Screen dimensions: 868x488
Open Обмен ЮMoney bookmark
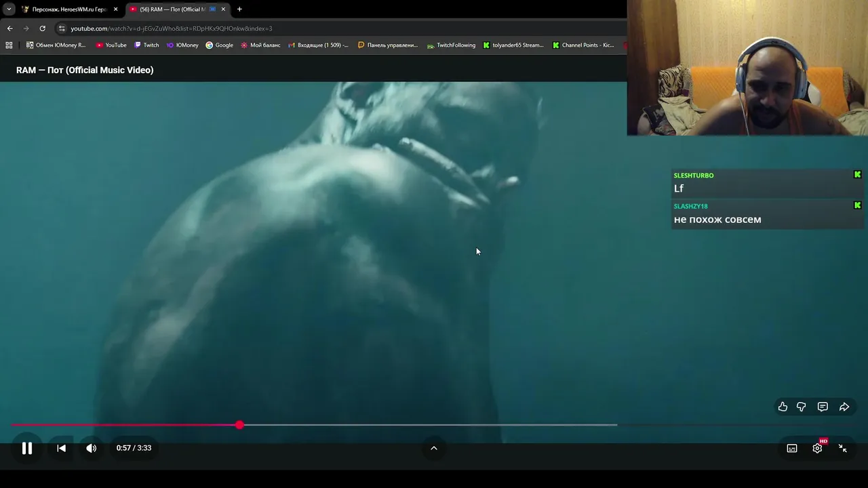click(x=56, y=45)
